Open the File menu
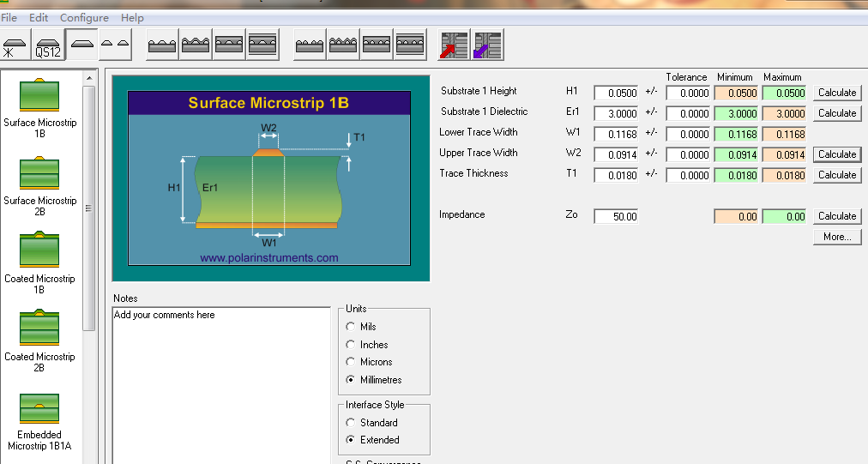 coord(9,18)
